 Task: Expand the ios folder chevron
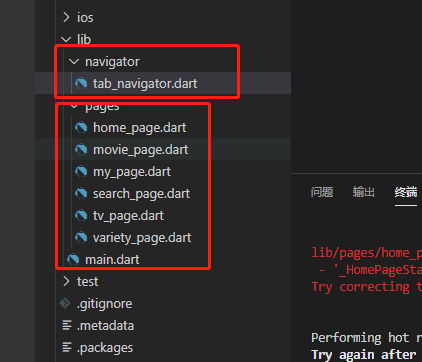(x=66, y=17)
